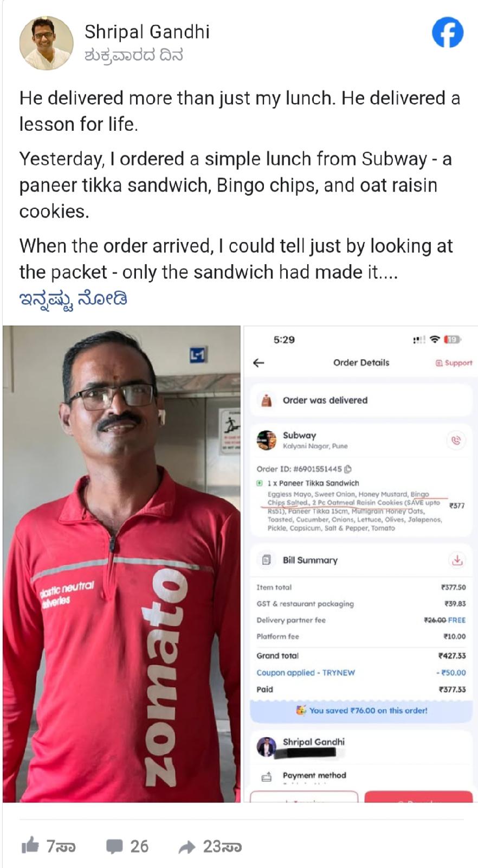
Task: Call Subway using the phone icon
Action: (x=456, y=440)
